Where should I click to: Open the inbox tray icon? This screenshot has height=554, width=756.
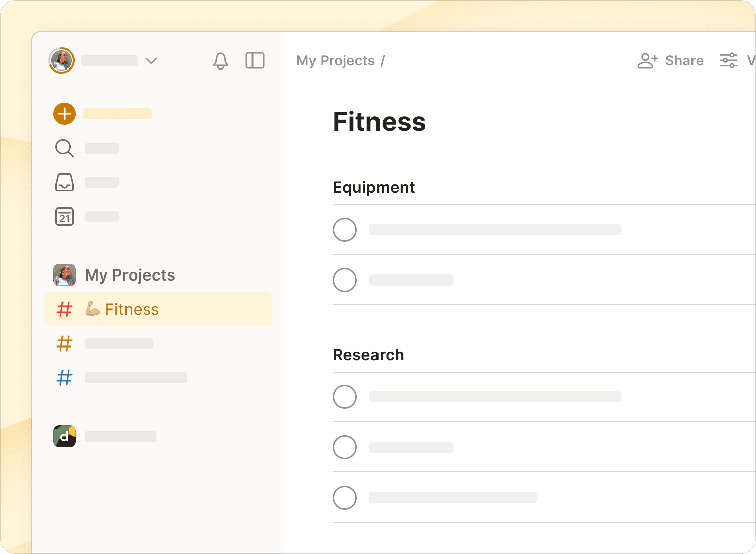click(65, 182)
